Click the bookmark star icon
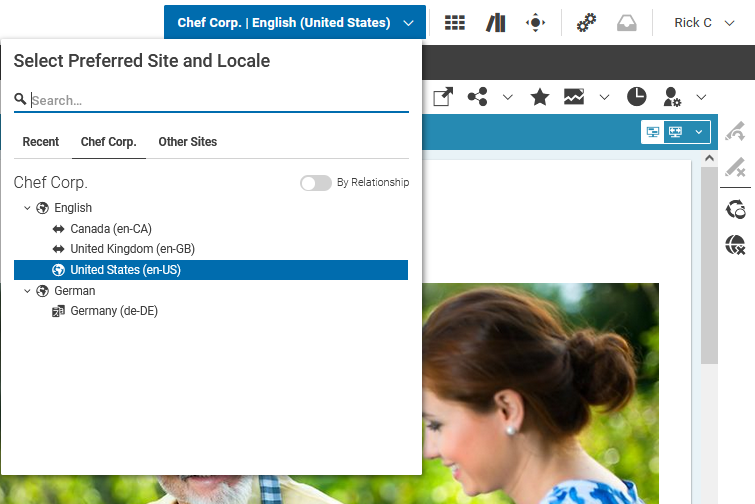This screenshot has height=504, width=755. (x=540, y=97)
